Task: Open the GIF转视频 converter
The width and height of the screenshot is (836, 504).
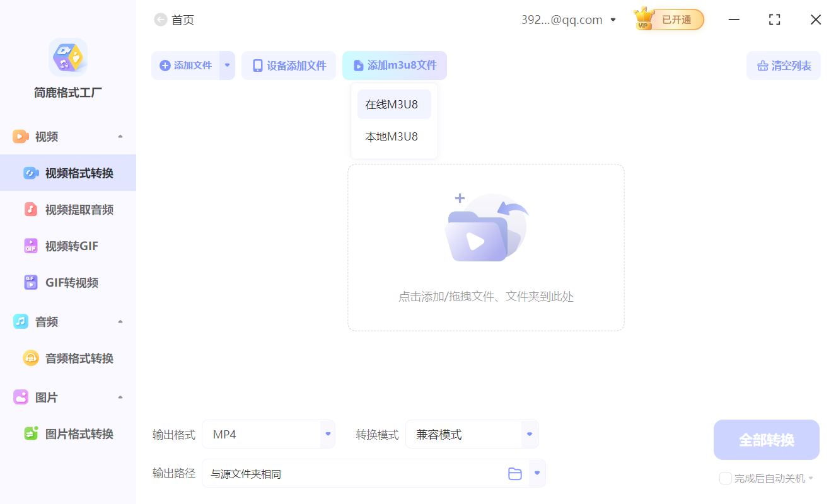Action: click(68, 282)
